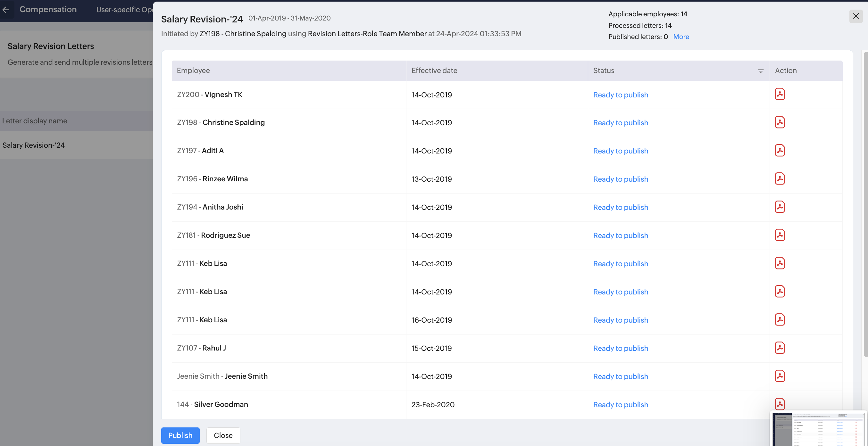Screen dimensions: 868x446
Task: Click the Status column filter icon
Action: click(760, 71)
